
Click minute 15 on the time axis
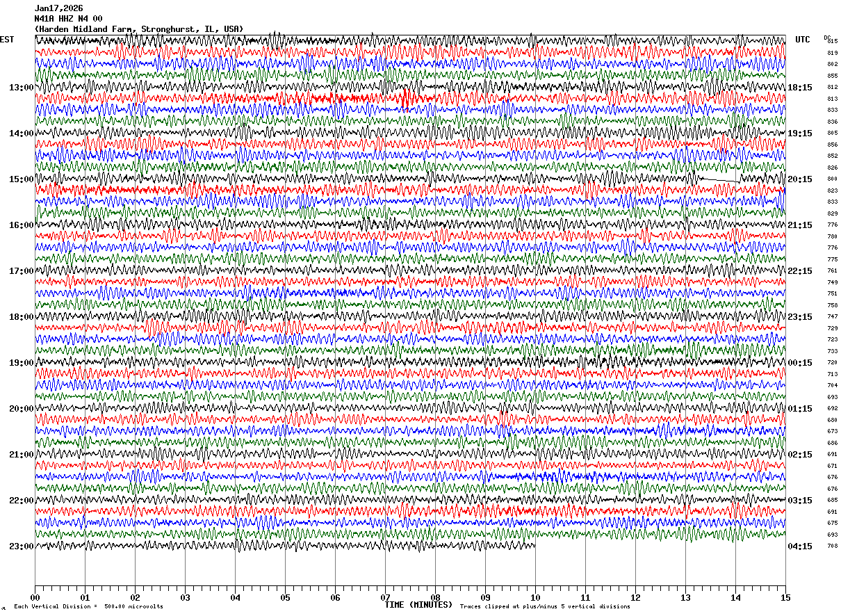coord(785,597)
